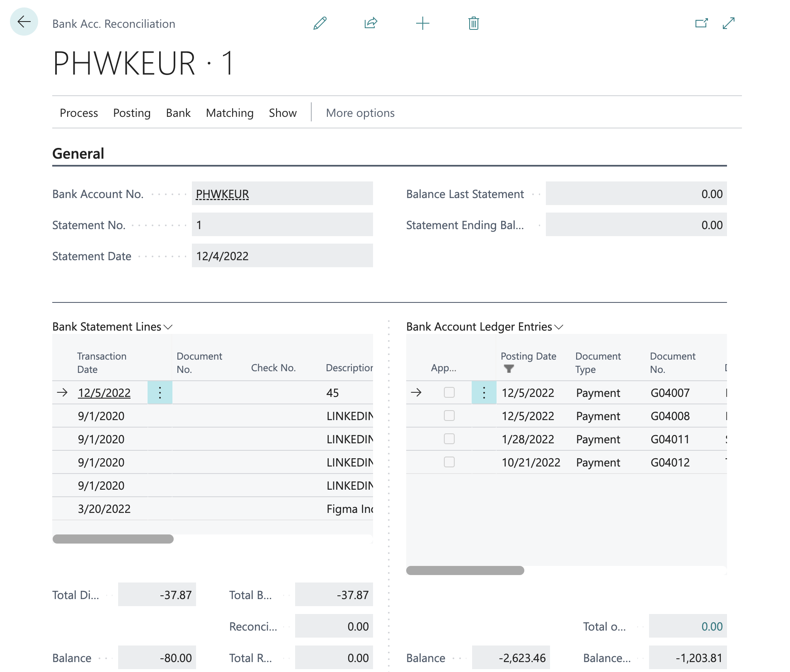The image size is (790, 672).
Task: Open row menu dots for 12/5/2022 statement line
Action: 160,392
